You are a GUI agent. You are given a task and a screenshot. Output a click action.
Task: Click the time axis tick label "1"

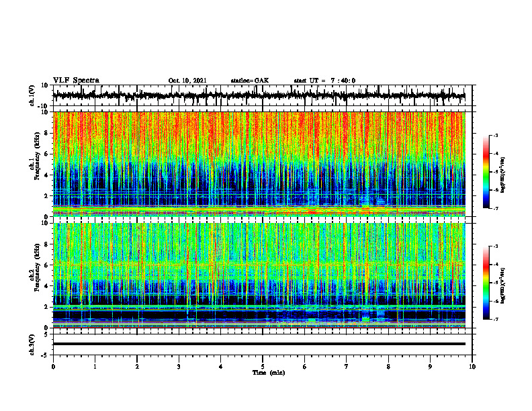point(95,367)
